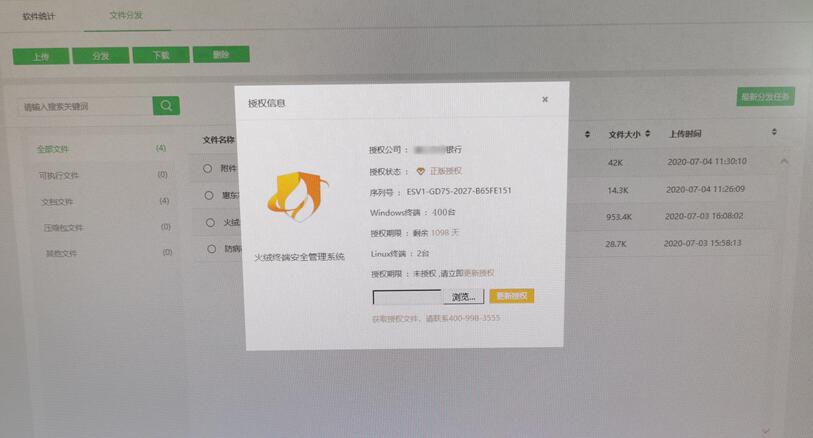Click the 分发 distribute button
The image size is (813, 438).
tap(100, 56)
